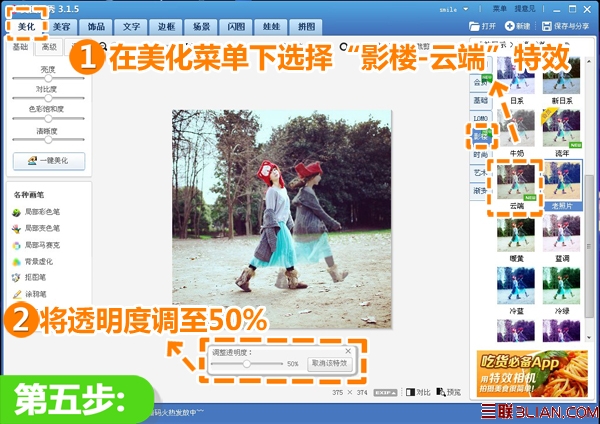Open file with 打开 folder icon

tap(474, 26)
